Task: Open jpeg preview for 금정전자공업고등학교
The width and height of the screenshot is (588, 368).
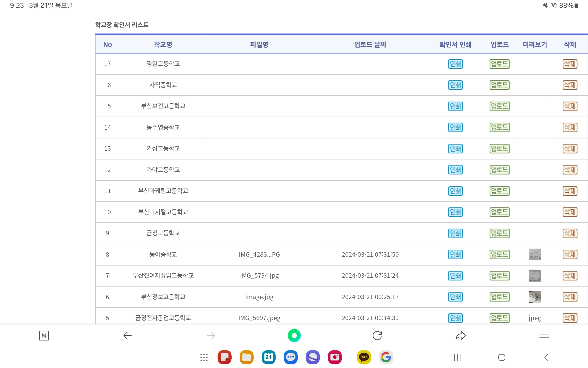Action: 535,318
